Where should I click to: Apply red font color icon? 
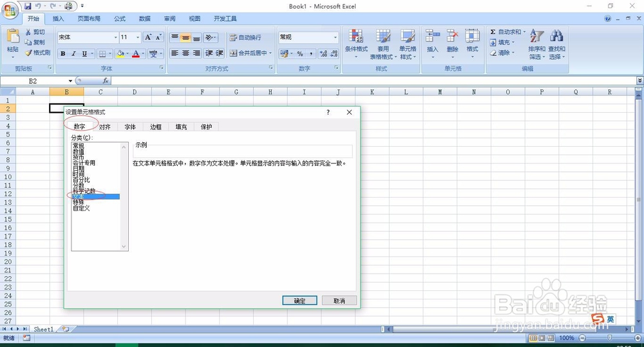point(136,53)
